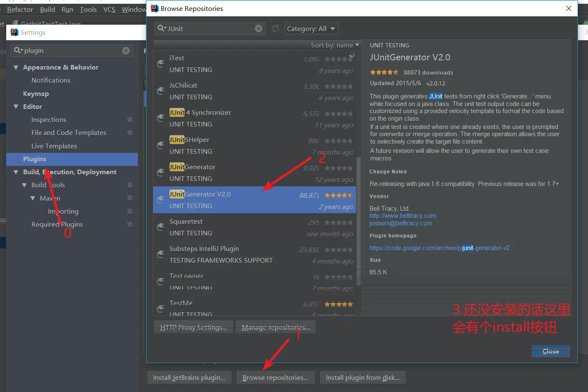Collapse the Maven tree node
The height and width of the screenshot is (392, 588).
(x=33, y=198)
